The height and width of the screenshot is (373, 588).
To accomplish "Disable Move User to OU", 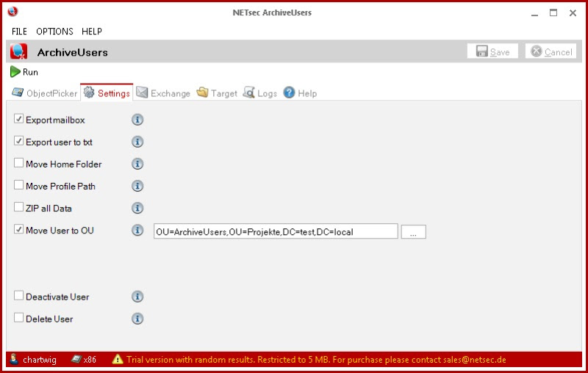I will pos(18,229).
